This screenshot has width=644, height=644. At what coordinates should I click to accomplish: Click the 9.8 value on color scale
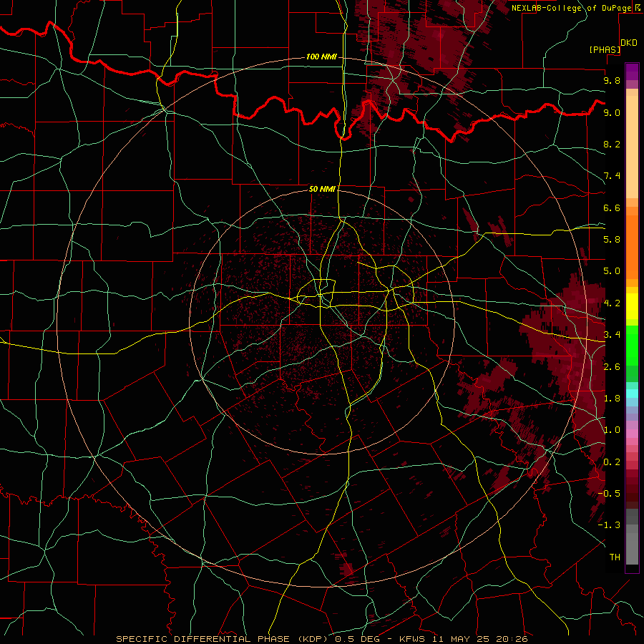click(612, 80)
